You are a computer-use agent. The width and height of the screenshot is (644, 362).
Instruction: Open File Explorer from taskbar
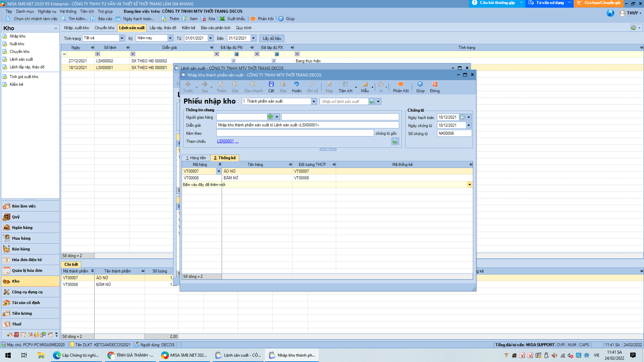[x=41, y=355]
